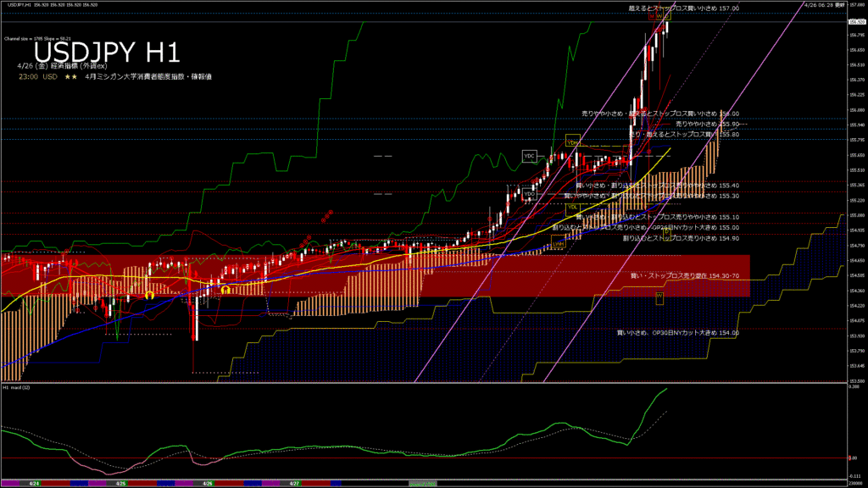Viewport: 868px width, 488px height.
Task: Click the H1 macd(12) indicator label
Action: pos(17,387)
